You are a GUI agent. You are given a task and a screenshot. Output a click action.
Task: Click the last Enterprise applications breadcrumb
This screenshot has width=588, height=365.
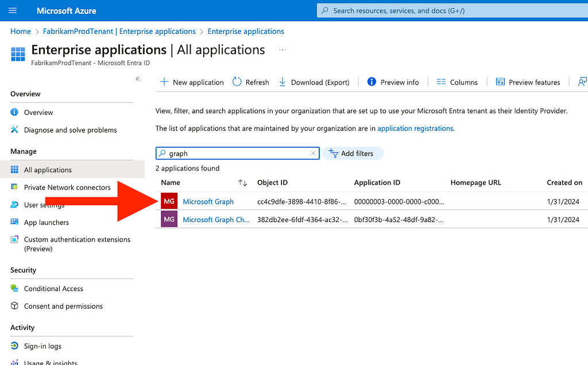click(246, 32)
